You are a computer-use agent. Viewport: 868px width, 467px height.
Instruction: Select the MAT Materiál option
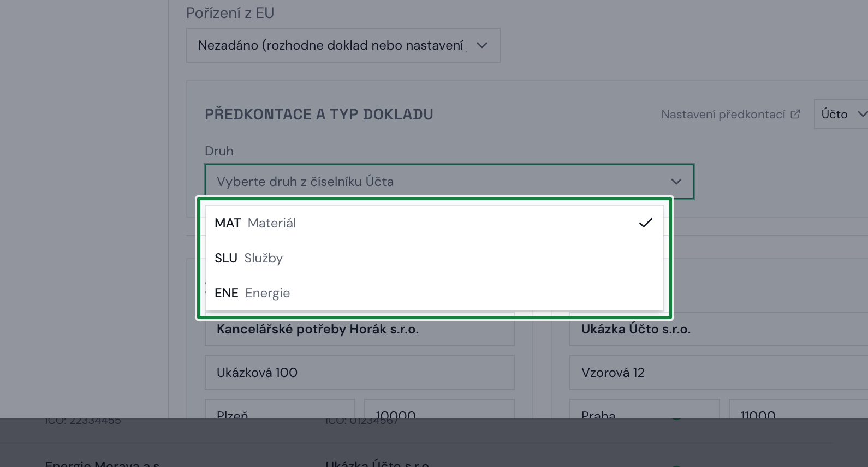point(434,223)
